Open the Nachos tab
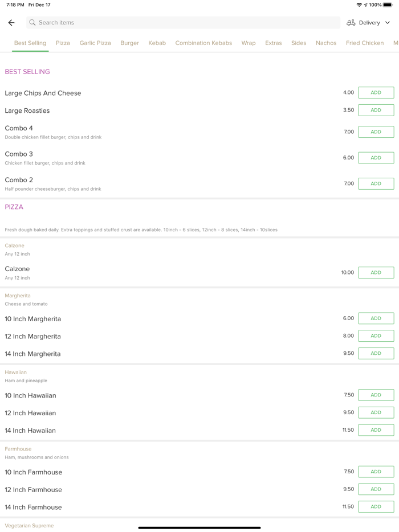 pos(326,43)
